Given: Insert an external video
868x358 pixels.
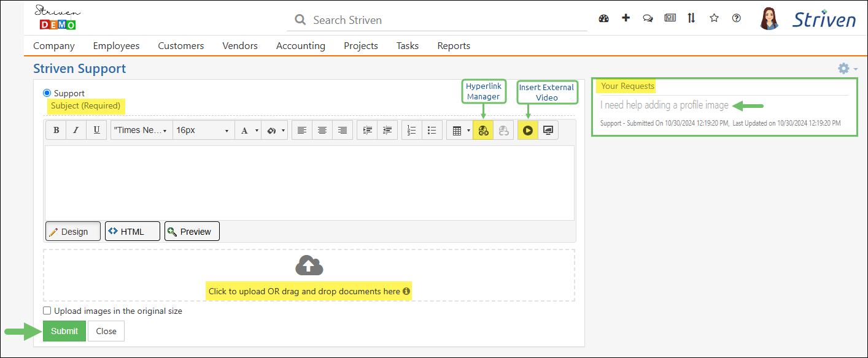Looking at the screenshot, I should pos(528,131).
